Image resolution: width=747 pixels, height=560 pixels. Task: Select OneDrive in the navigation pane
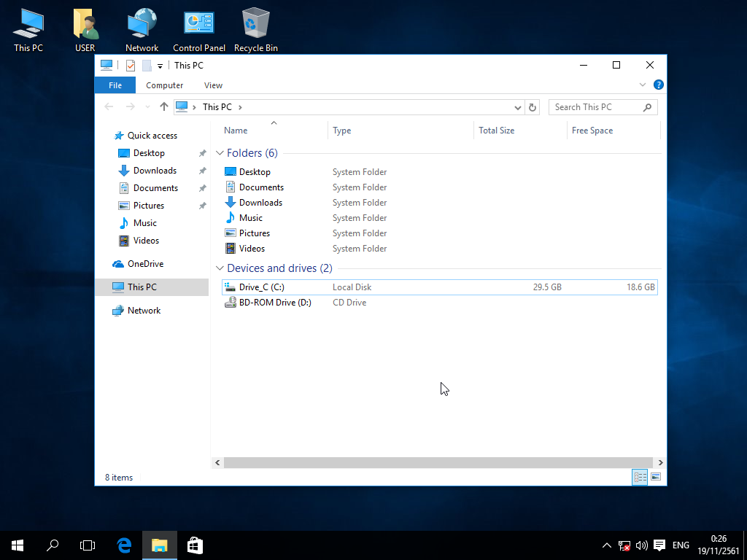[145, 264]
